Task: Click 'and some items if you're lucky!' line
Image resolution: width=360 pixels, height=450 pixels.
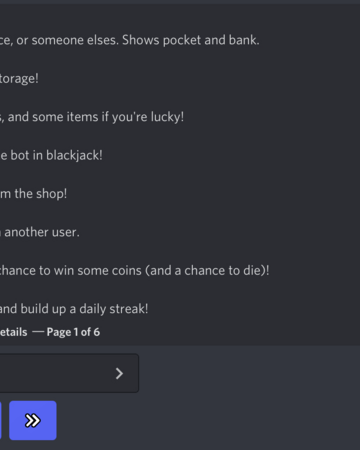Action: (96, 117)
